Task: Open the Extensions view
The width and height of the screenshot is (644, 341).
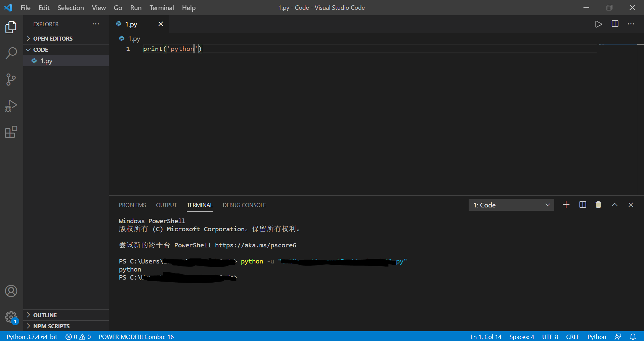Action: pyautogui.click(x=11, y=132)
